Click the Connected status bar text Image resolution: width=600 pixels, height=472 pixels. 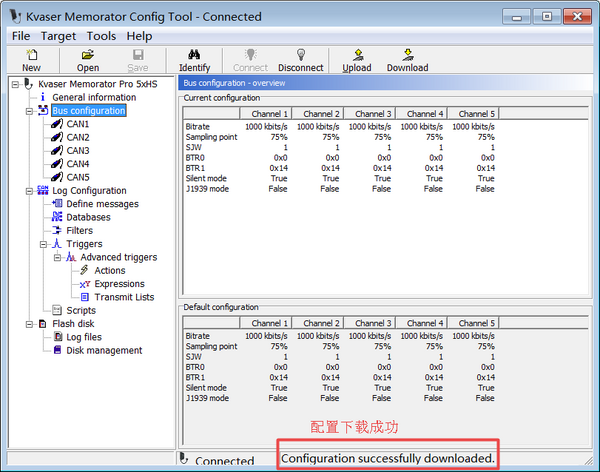click(225, 461)
